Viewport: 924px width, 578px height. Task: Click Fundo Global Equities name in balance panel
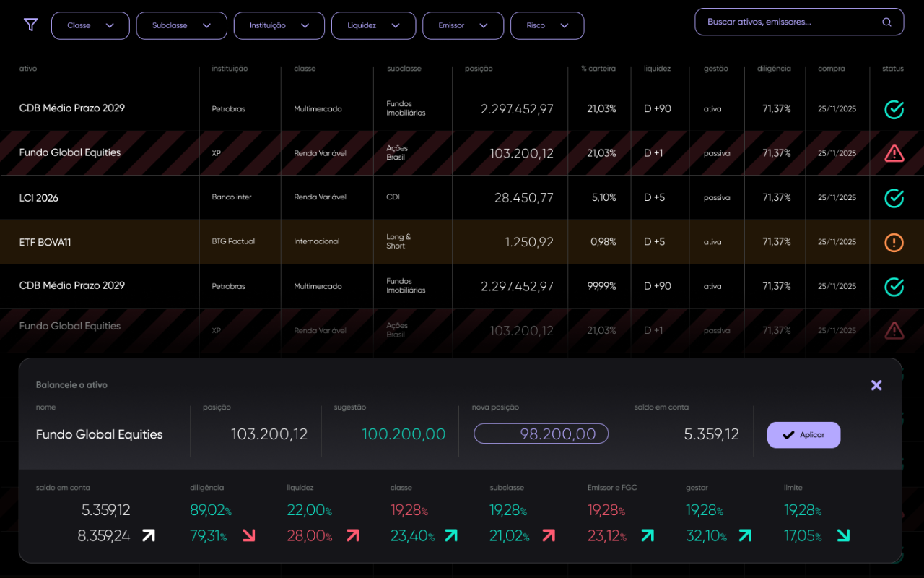[99, 435]
